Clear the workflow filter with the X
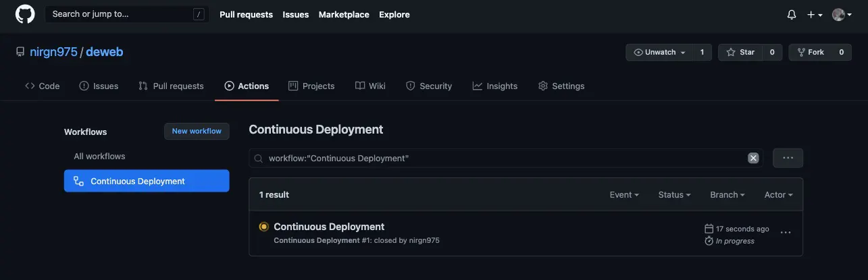The width and height of the screenshot is (868, 280). [753, 158]
